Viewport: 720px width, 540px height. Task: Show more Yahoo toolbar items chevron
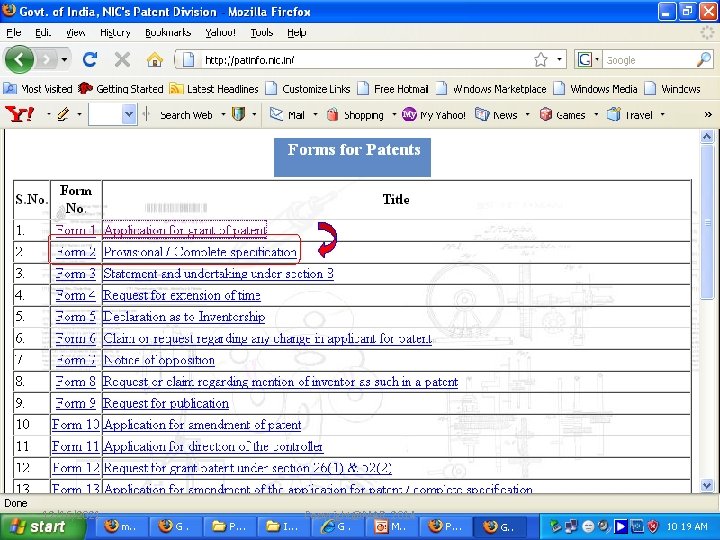[x=708, y=114]
